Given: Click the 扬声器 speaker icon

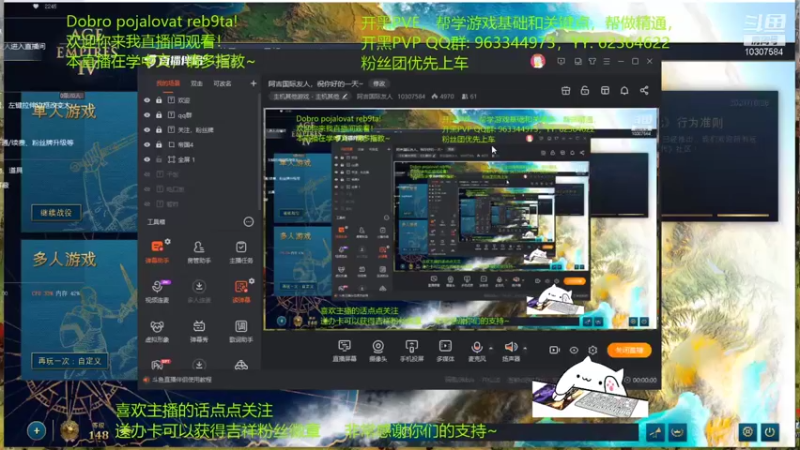Looking at the screenshot, I should pyautogui.click(x=511, y=347).
